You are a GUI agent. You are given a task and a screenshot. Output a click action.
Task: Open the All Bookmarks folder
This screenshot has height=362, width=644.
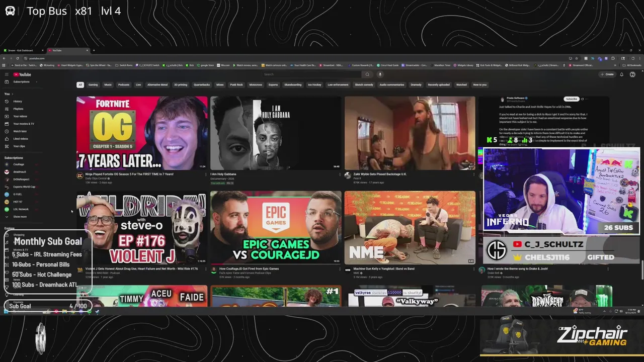632,65
